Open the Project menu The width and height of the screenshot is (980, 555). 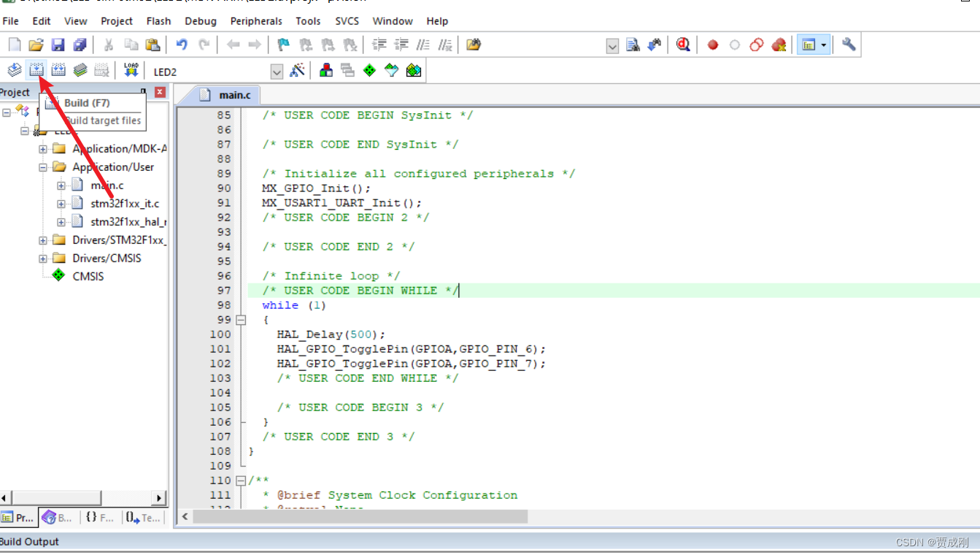[x=117, y=21]
